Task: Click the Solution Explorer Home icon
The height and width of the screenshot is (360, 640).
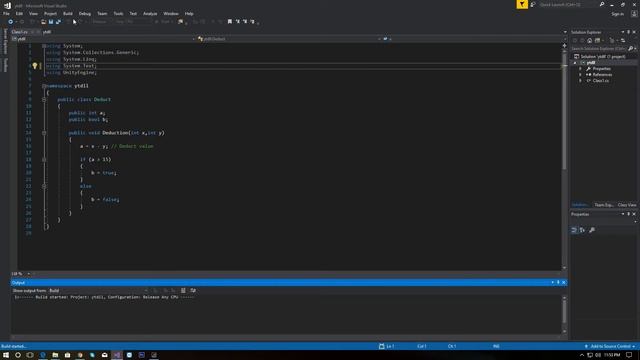Action: pyautogui.click(x=589, y=40)
